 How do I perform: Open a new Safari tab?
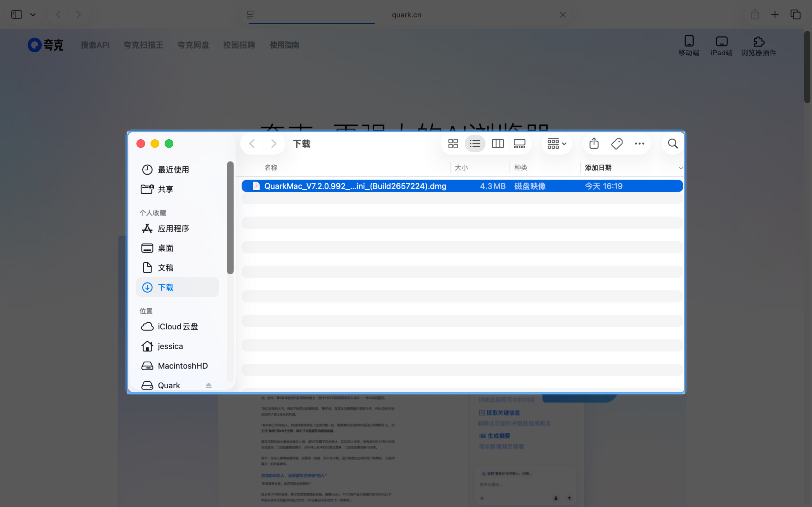click(x=775, y=14)
